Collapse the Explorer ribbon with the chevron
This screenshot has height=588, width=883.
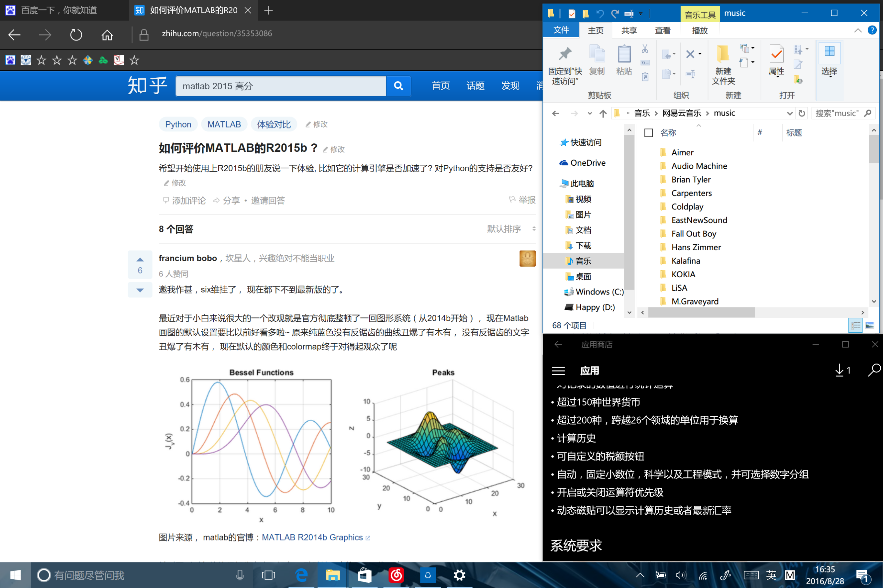click(x=857, y=30)
